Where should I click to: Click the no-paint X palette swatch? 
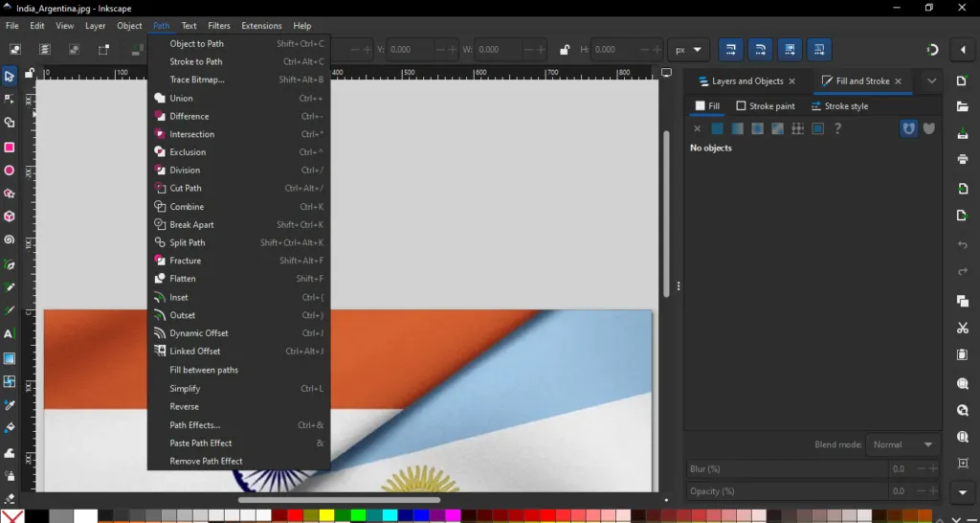[x=12, y=516]
